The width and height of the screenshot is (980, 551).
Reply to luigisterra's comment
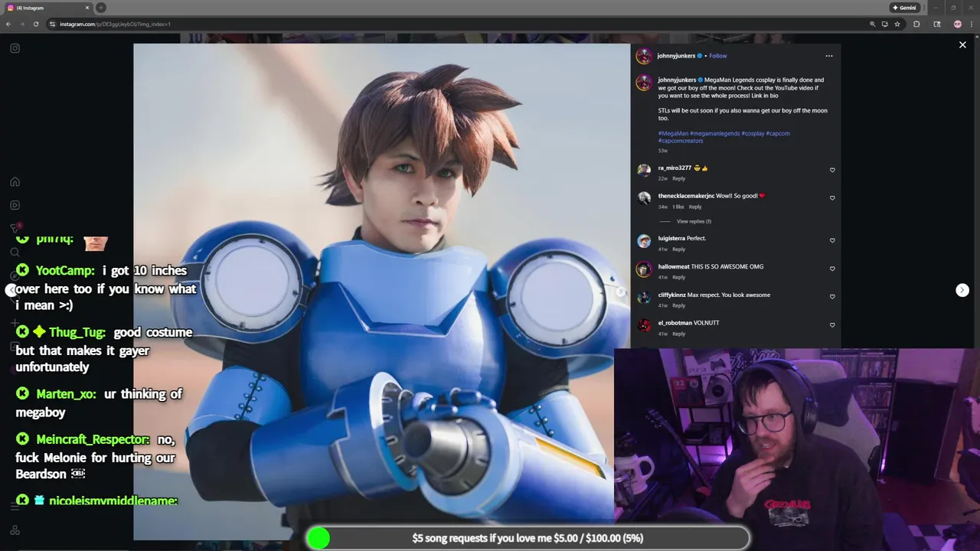[x=678, y=249]
